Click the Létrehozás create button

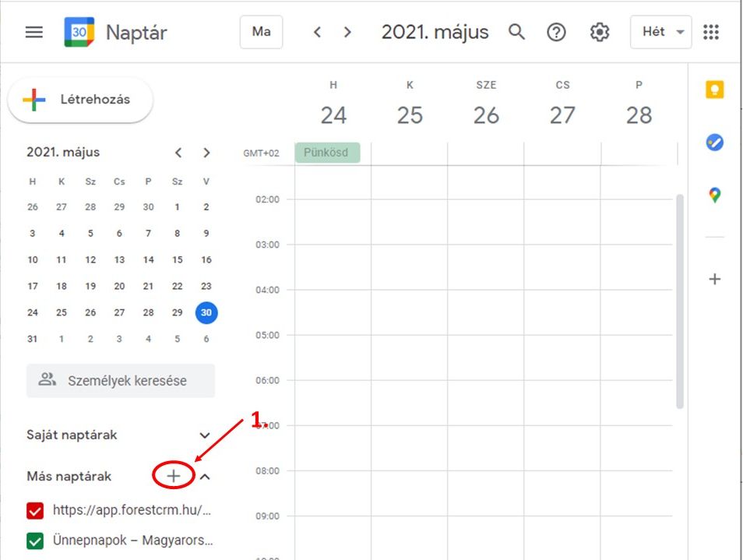(x=80, y=100)
